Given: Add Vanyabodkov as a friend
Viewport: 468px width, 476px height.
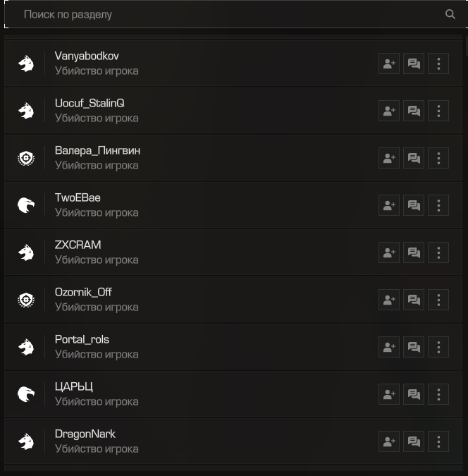Looking at the screenshot, I should tap(389, 63).
